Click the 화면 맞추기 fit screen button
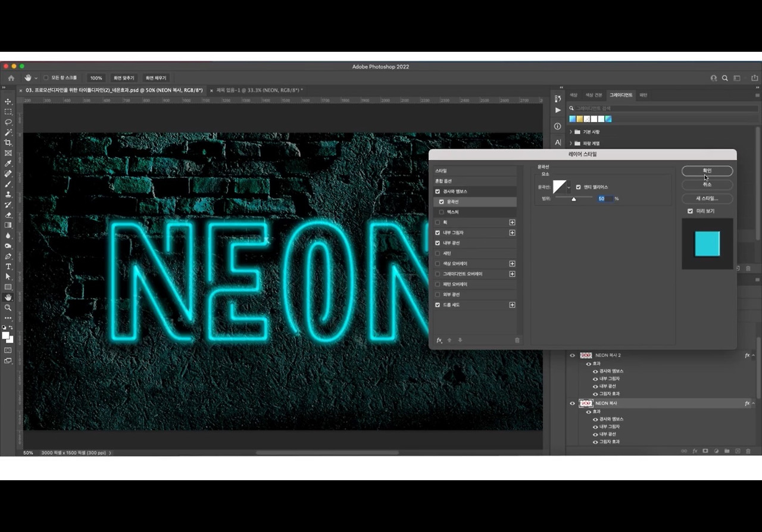The height and width of the screenshot is (532, 762). tap(124, 78)
